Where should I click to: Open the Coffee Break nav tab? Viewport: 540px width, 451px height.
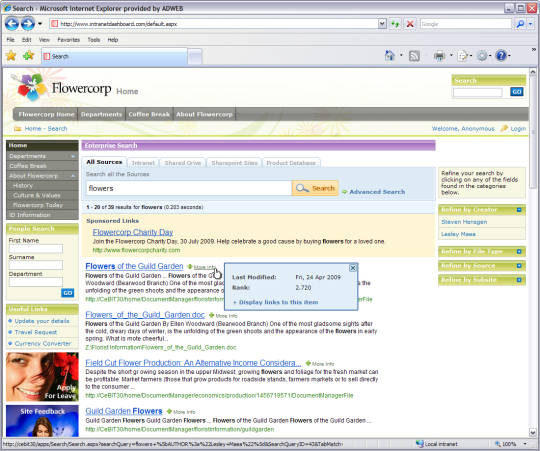click(x=149, y=114)
